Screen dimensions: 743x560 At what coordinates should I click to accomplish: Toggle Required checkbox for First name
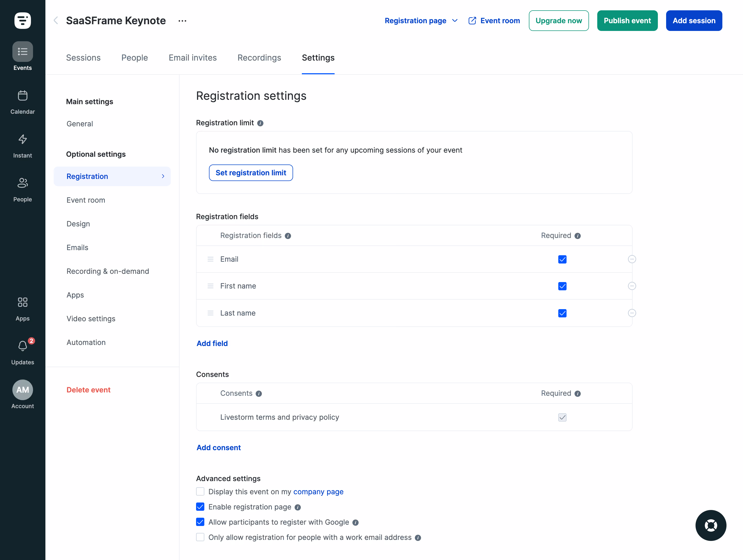(562, 286)
